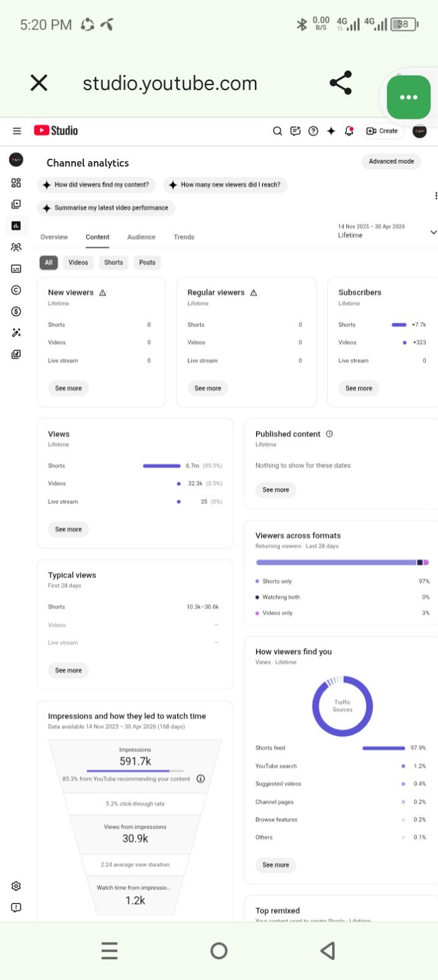The image size is (438, 980).
Task: Open the vertical three-dots overflow menu
Action: point(435,196)
